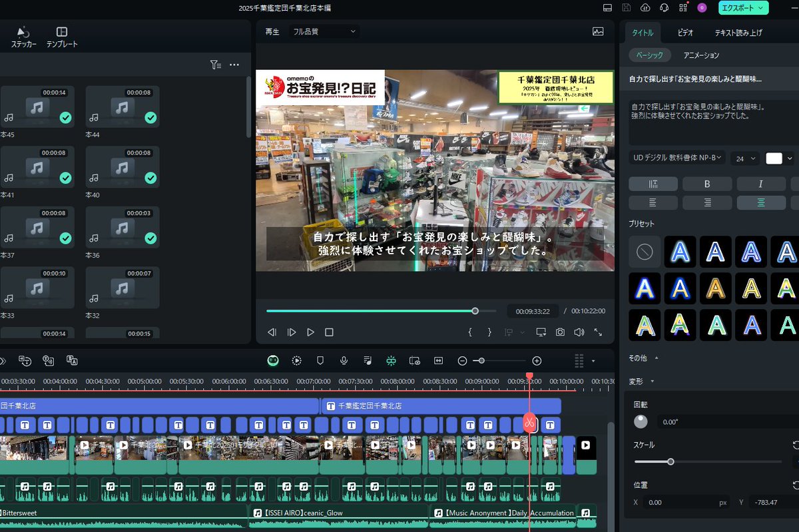799x532 pixels.
Task: Select the ベーシック sub-tab
Action: coord(649,55)
